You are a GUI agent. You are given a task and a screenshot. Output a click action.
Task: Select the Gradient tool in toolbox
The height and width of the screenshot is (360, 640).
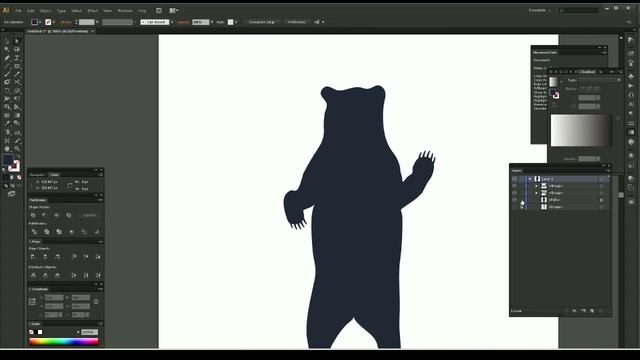17,116
